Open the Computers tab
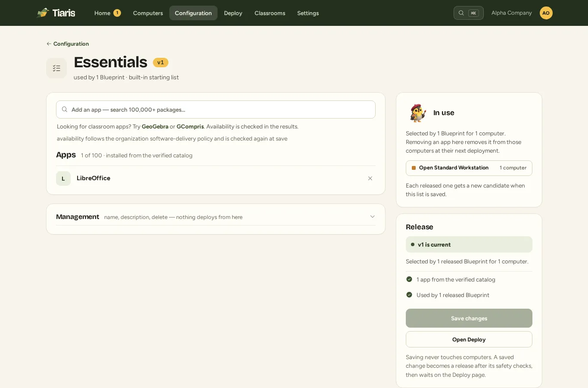This screenshot has height=388, width=588. [x=148, y=13]
